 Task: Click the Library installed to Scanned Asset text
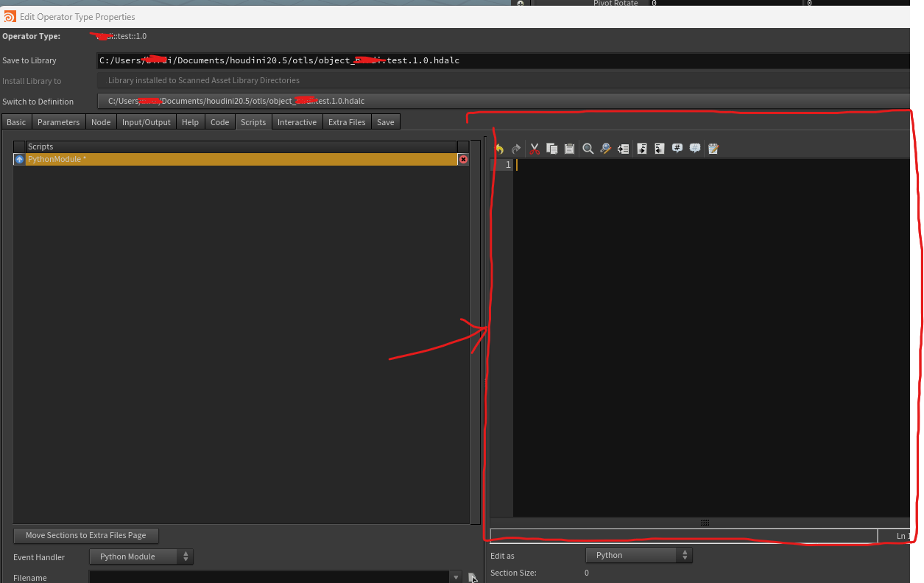click(x=204, y=80)
